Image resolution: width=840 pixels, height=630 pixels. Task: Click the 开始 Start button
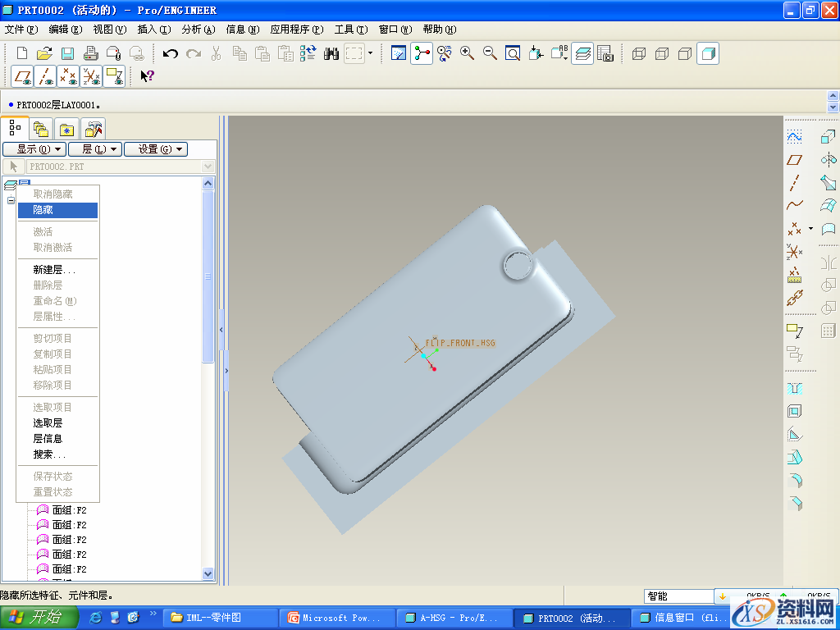coord(39,618)
